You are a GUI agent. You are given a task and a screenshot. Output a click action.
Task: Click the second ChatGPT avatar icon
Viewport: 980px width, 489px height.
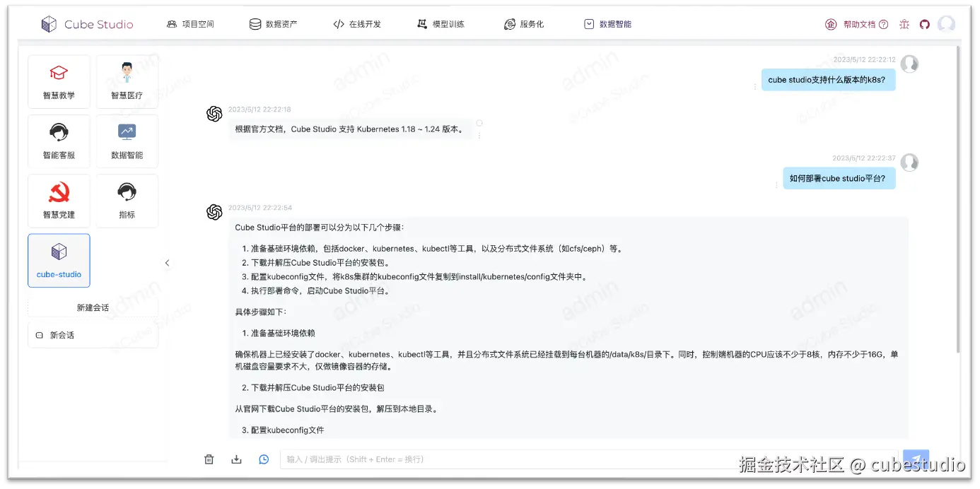pos(214,212)
